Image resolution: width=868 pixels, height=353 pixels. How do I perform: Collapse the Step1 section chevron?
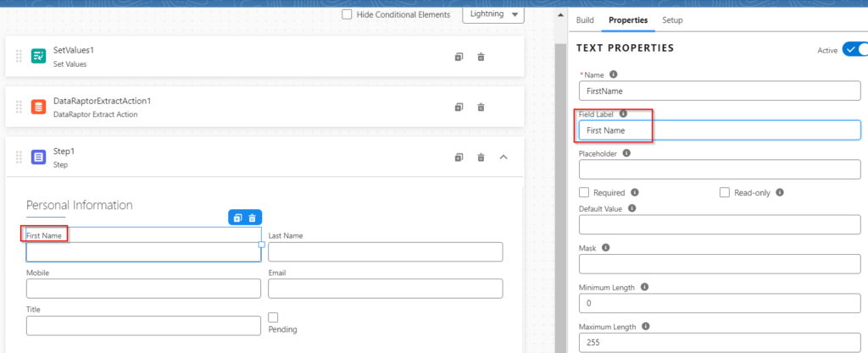504,157
